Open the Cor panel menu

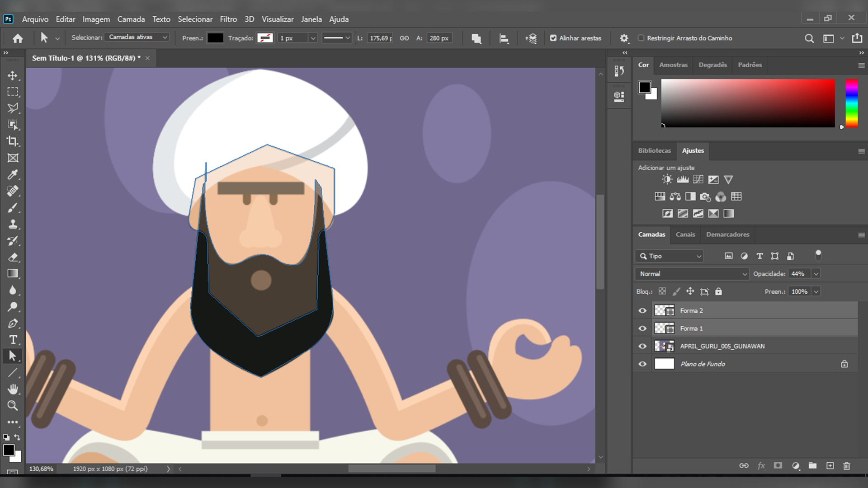[x=861, y=65]
